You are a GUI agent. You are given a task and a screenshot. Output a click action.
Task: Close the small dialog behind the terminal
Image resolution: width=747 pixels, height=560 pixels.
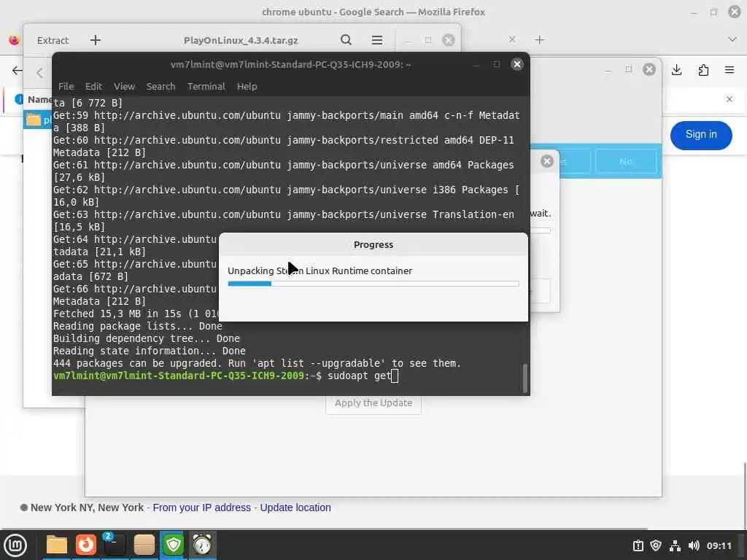click(x=547, y=161)
